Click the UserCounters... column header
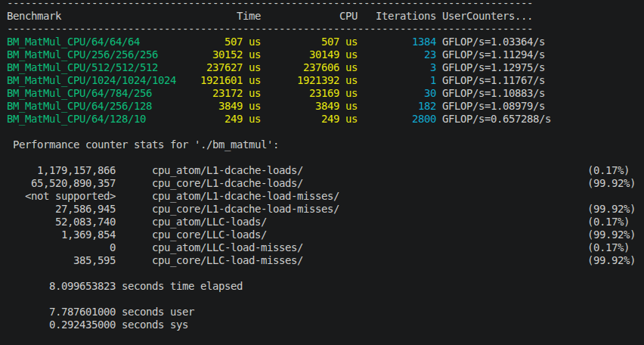 pos(487,16)
